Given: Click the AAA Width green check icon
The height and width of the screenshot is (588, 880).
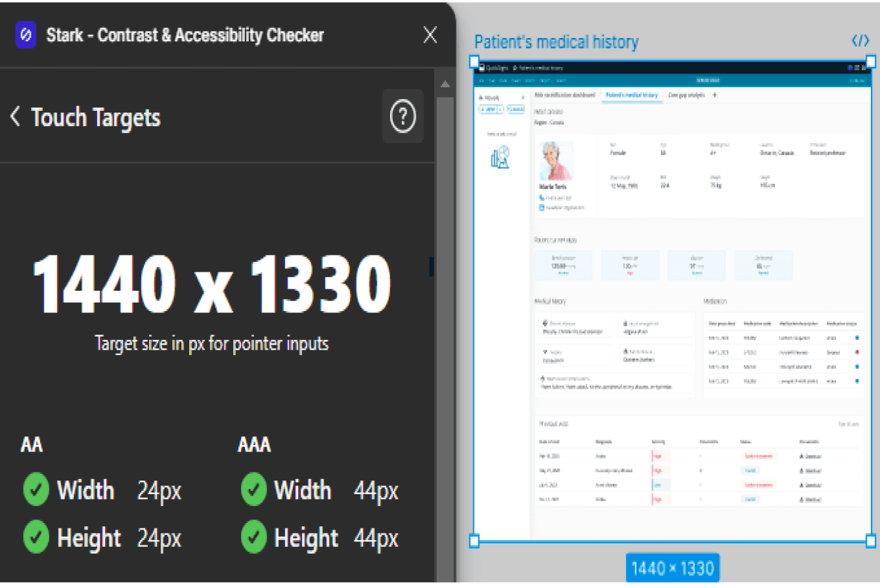Looking at the screenshot, I should pyautogui.click(x=253, y=491).
